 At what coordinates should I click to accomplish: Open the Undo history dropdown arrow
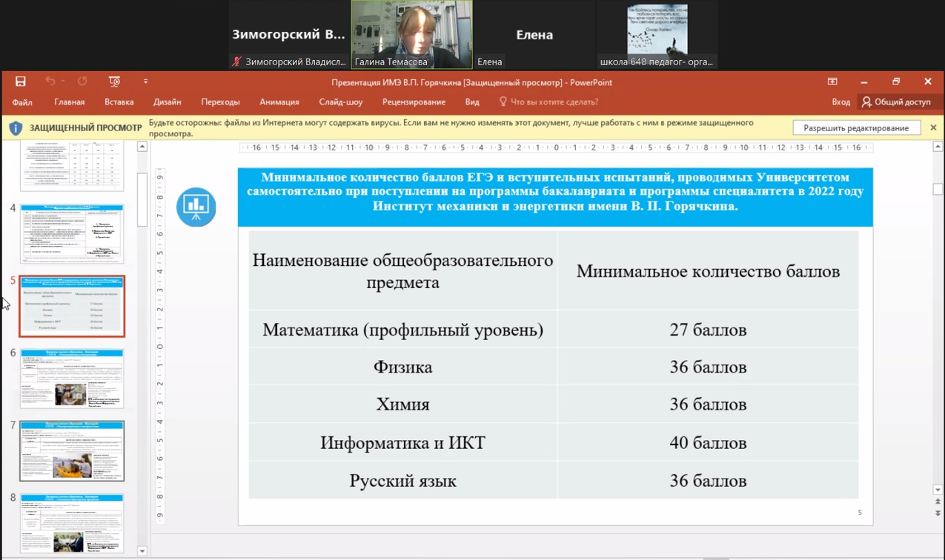click(63, 81)
